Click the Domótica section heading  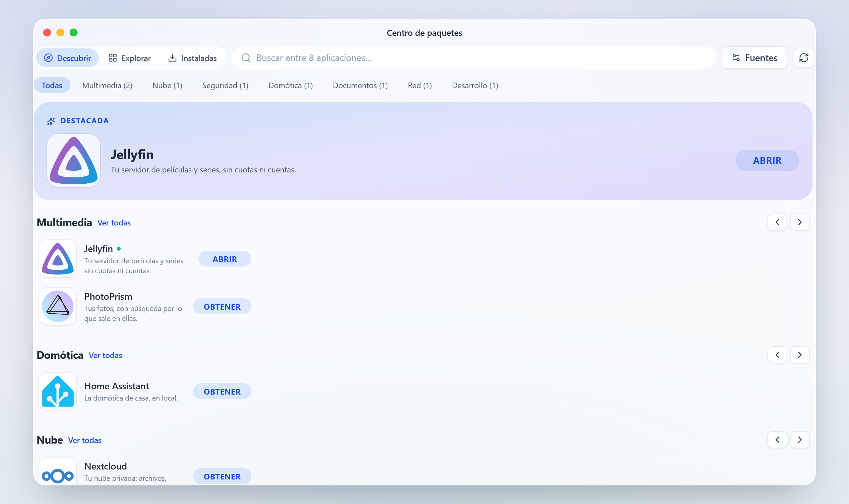60,355
